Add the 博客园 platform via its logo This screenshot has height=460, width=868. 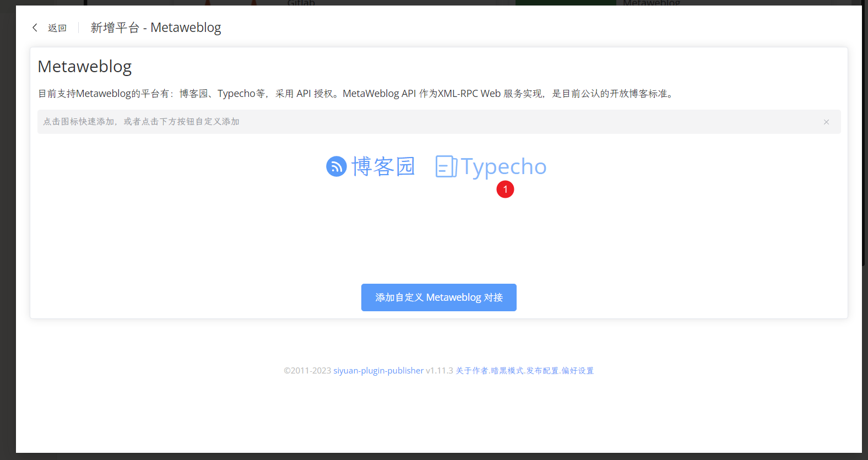click(370, 166)
